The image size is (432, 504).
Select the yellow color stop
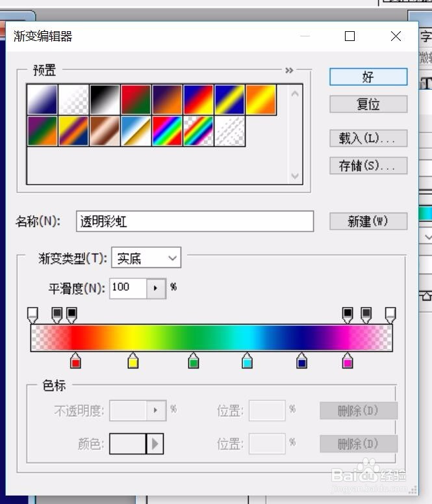click(x=133, y=360)
